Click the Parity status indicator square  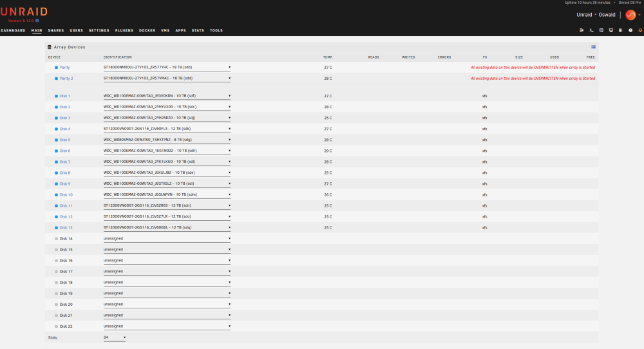click(56, 68)
